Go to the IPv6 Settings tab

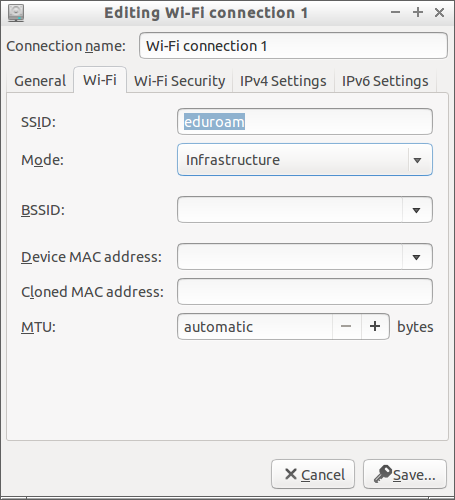385,81
